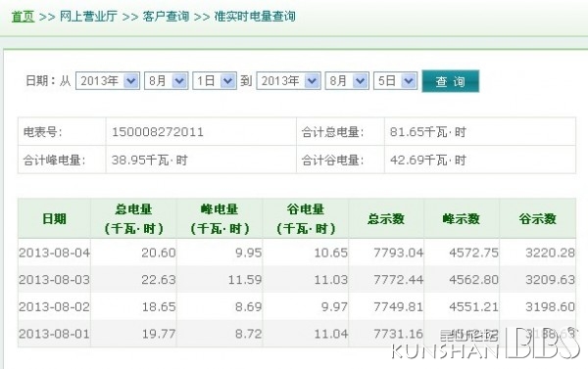588x369 pixels.
Task: Open the end year 2013年 dropdown
Action: (x=288, y=80)
